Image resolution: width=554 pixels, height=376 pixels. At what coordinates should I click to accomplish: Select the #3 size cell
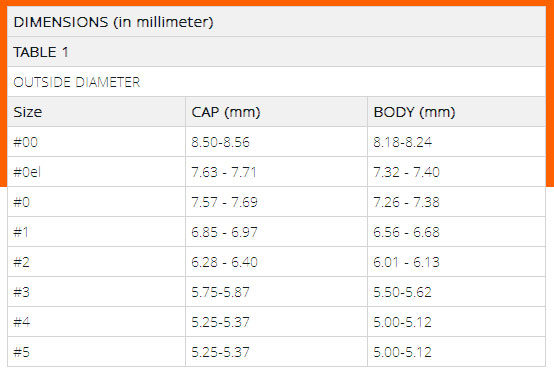96,292
